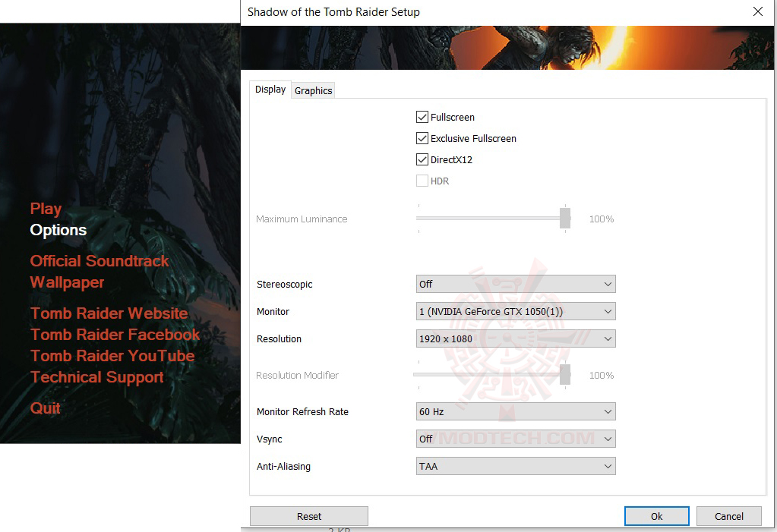Expand the Vsync dropdown

tap(516, 439)
